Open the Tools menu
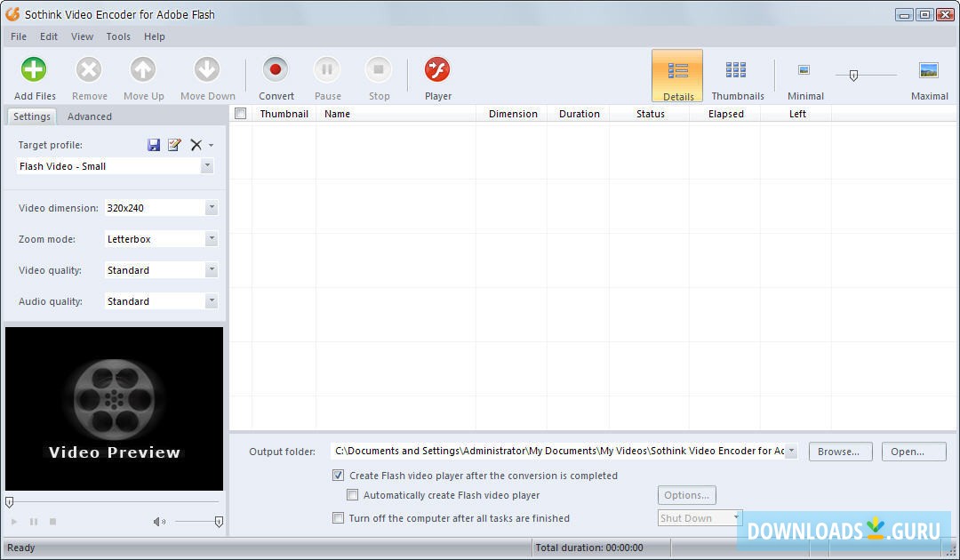 (118, 36)
